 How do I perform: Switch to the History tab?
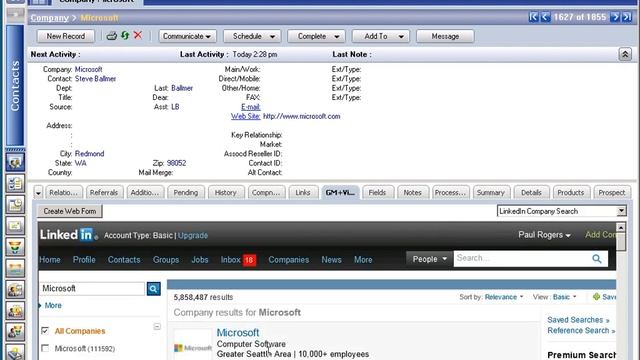[x=226, y=193]
